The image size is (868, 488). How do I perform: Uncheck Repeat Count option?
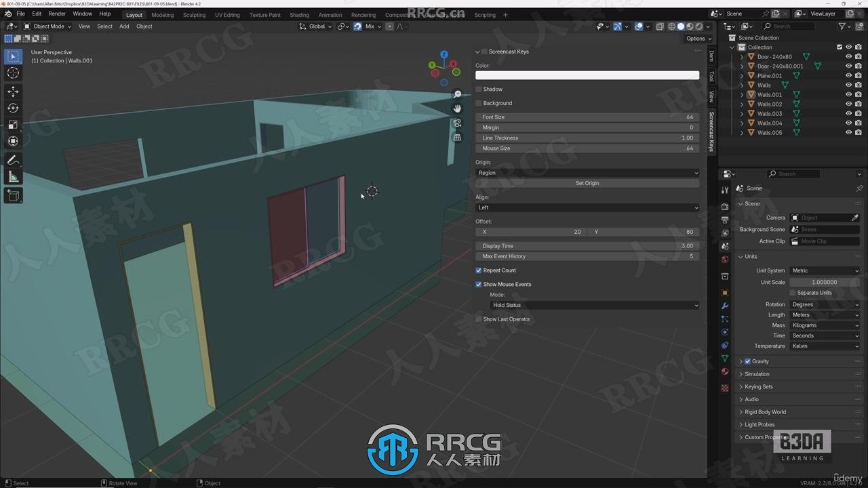tap(479, 270)
